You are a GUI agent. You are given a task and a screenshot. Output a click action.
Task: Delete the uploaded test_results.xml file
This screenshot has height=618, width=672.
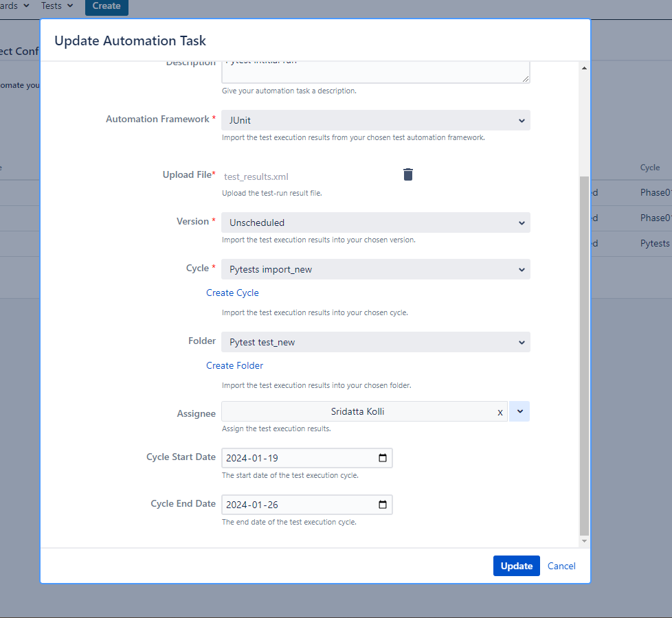click(408, 174)
